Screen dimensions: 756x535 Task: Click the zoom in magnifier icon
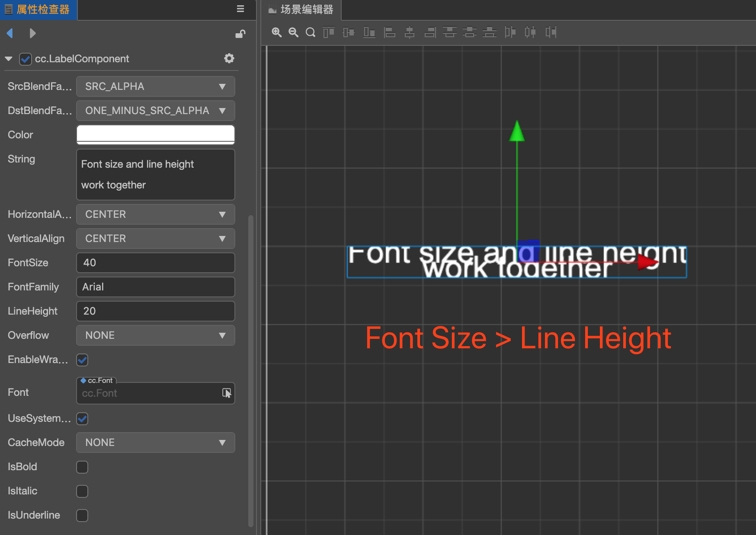276,32
